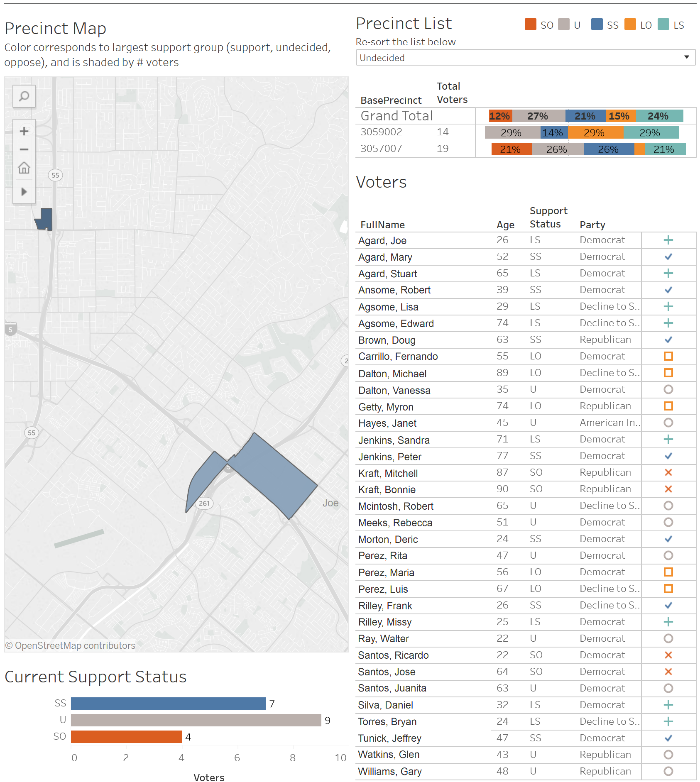Screen dimensions: 700x782
Task: Select the undecided radio for Hayes, Janet
Action: [x=668, y=423]
